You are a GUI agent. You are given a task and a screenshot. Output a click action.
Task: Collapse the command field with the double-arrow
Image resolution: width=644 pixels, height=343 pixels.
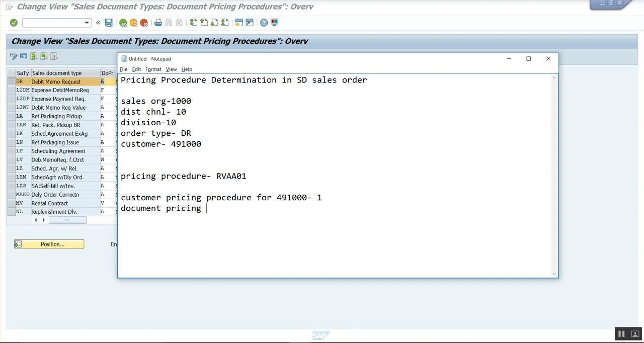coord(98,23)
